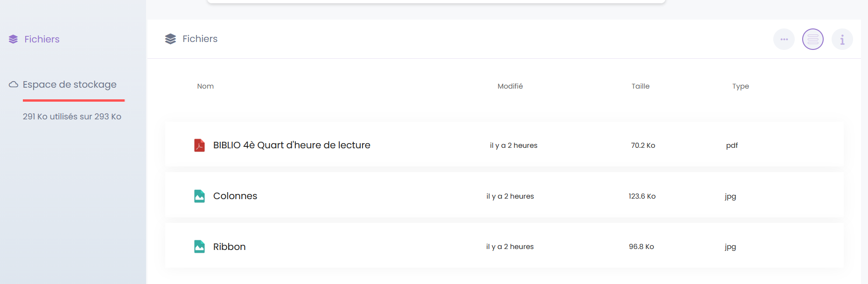Image resolution: width=868 pixels, height=284 pixels.
Task: Click the Espace de stockage label
Action: pos(70,84)
